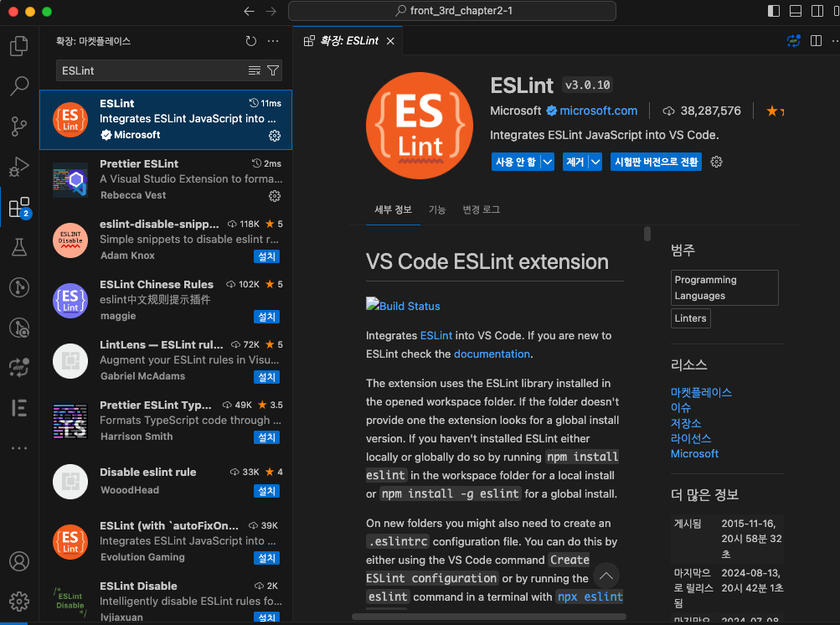Disable the ESLint extension
The width and height of the screenshot is (840, 625).
515,162
